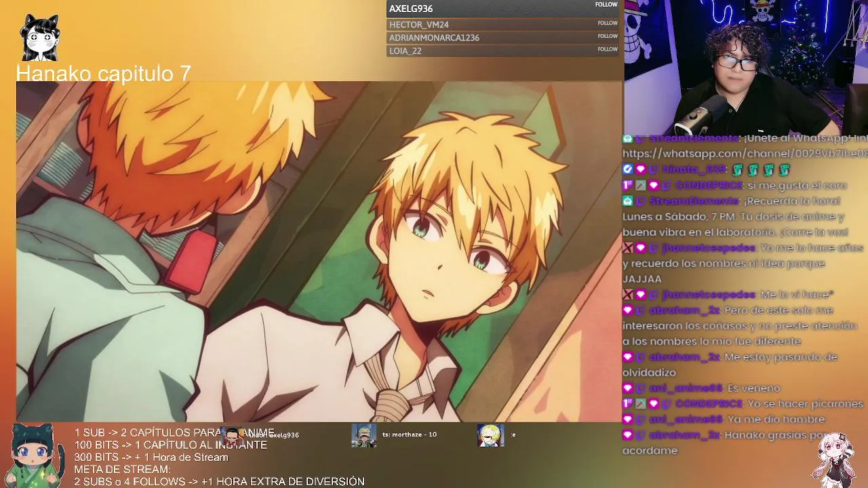Image resolution: width=868 pixels, height=488 pixels.
Task: Click the '1 SUB -> 2 CAPÍTULOS' line
Action: (x=174, y=432)
